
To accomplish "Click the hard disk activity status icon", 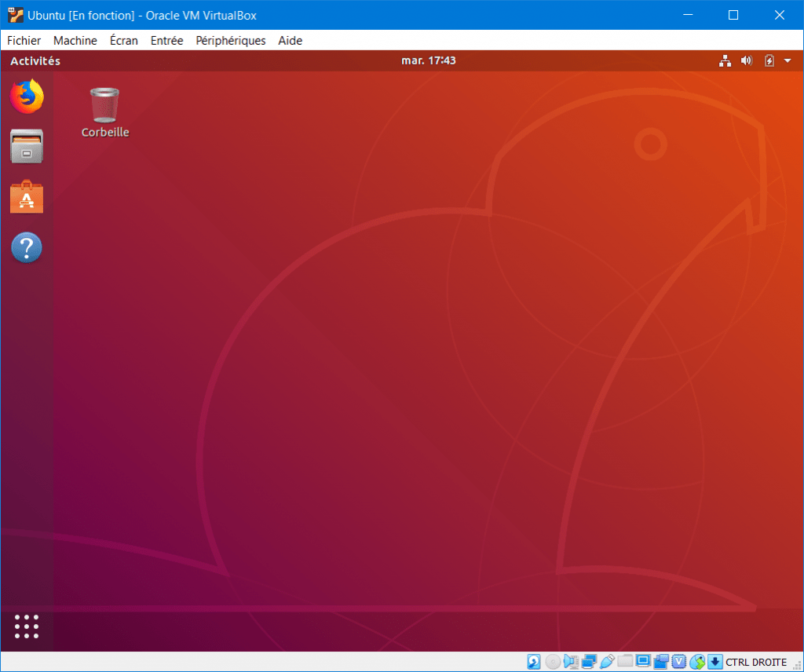I will tap(534, 662).
